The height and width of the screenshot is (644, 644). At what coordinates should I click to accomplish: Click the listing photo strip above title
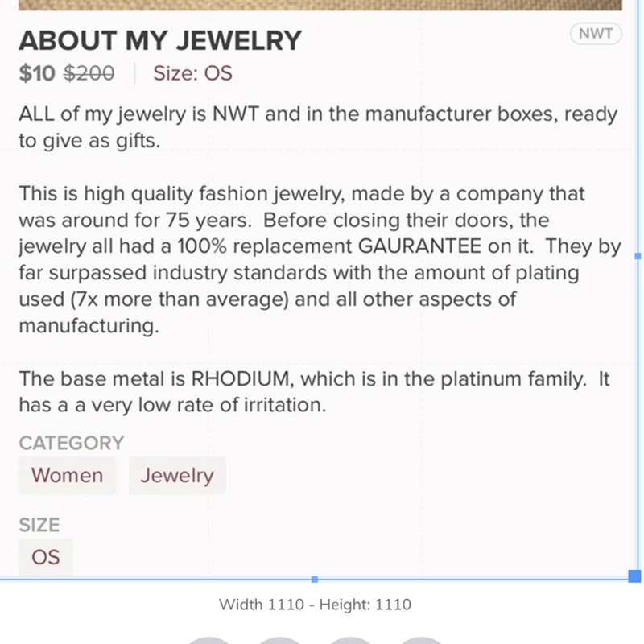pyautogui.click(x=320, y=5)
